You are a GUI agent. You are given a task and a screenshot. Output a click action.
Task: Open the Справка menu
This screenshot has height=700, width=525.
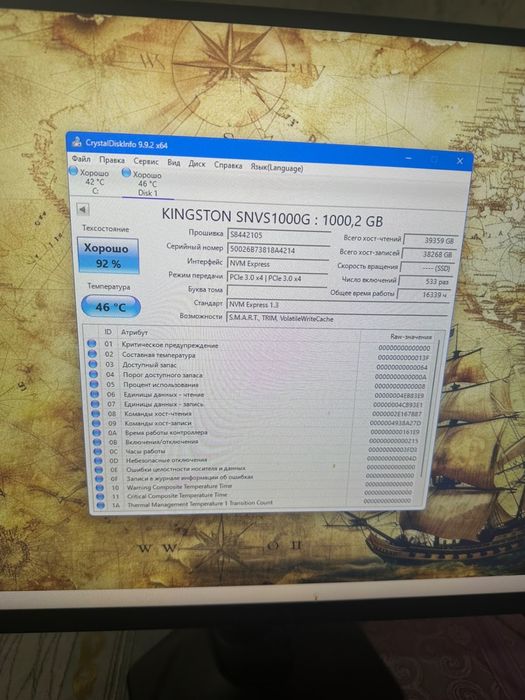pyautogui.click(x=228, y=165)
